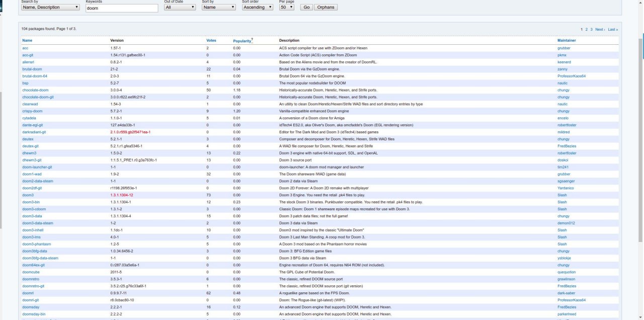Open the crispy-doom package
This screenshot has height=320, width=644.
click(32, 111)
